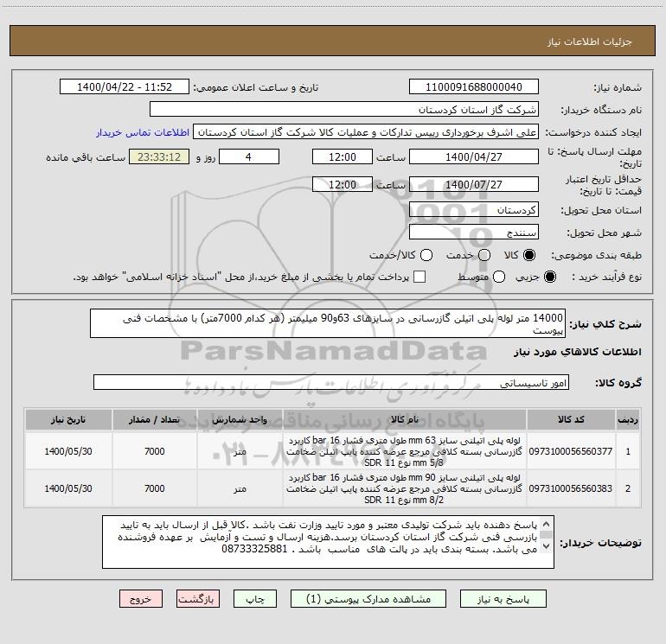Click the واحد شمارش column header
The height and width of the screenshot is (644, 666).
(240, 419)
